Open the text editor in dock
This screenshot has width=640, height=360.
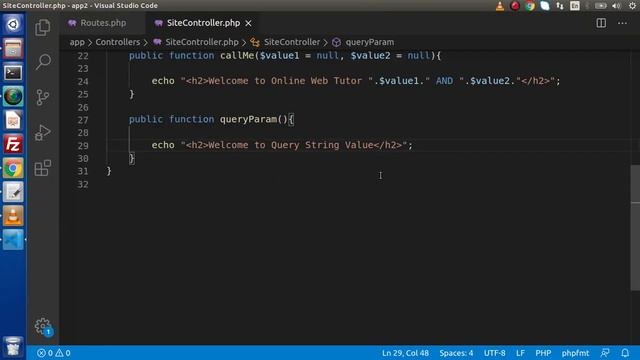[x=13, y=192]
